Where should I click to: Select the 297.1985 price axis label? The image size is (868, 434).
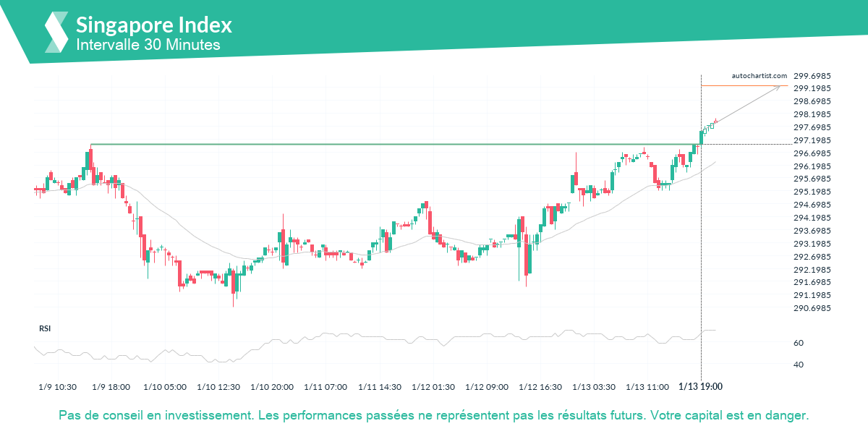(x=812, y=140)
